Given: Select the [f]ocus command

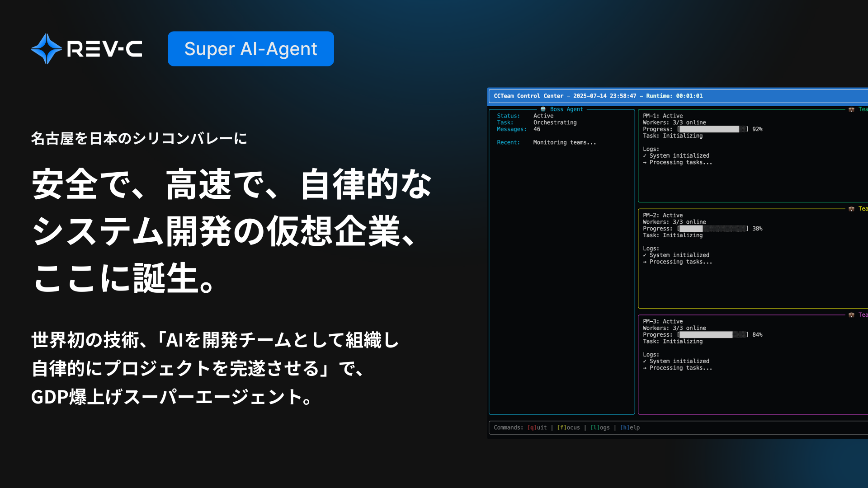Looking at the screenshot, I should [568, 427].
